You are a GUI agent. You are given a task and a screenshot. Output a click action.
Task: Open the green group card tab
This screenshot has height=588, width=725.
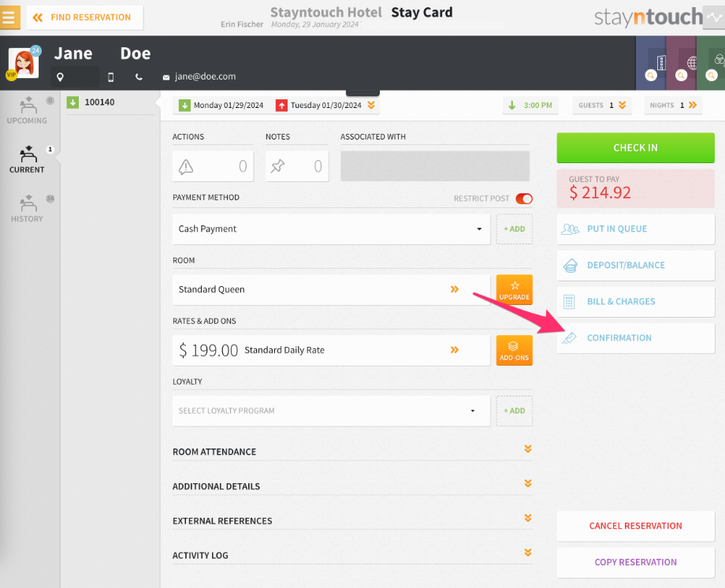(x=711, y=63)
